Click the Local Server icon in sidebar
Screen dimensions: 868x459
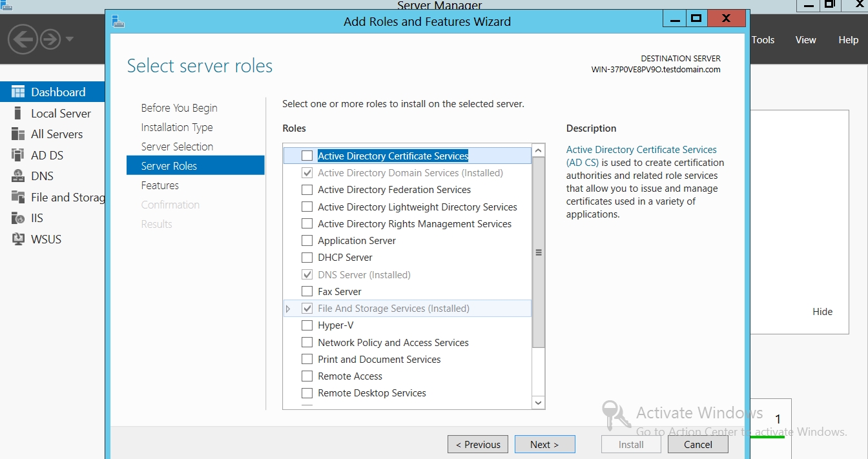[18, 113]
